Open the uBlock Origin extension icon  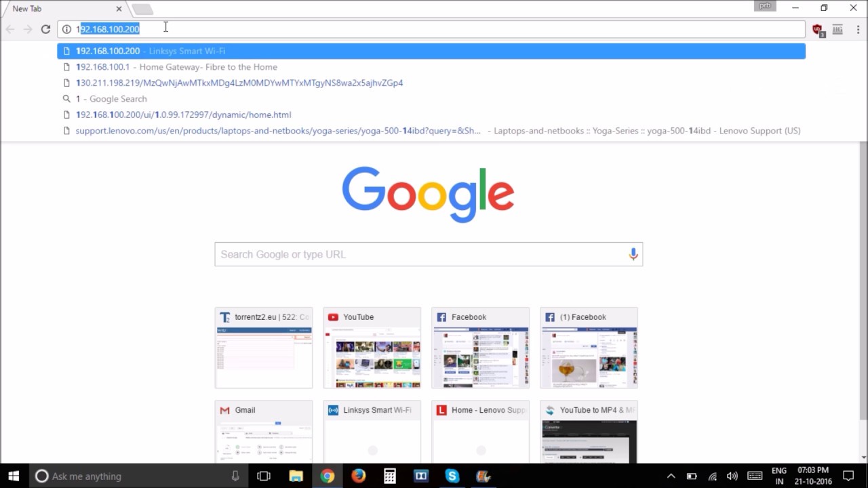point(818,30)
